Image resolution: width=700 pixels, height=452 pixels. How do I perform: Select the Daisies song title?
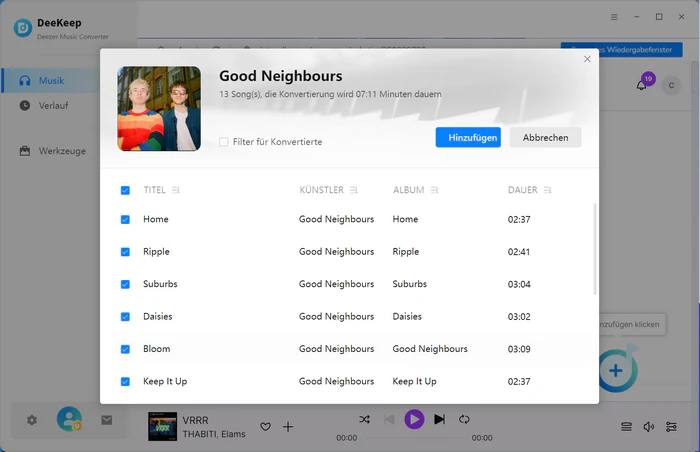[158, 317]
